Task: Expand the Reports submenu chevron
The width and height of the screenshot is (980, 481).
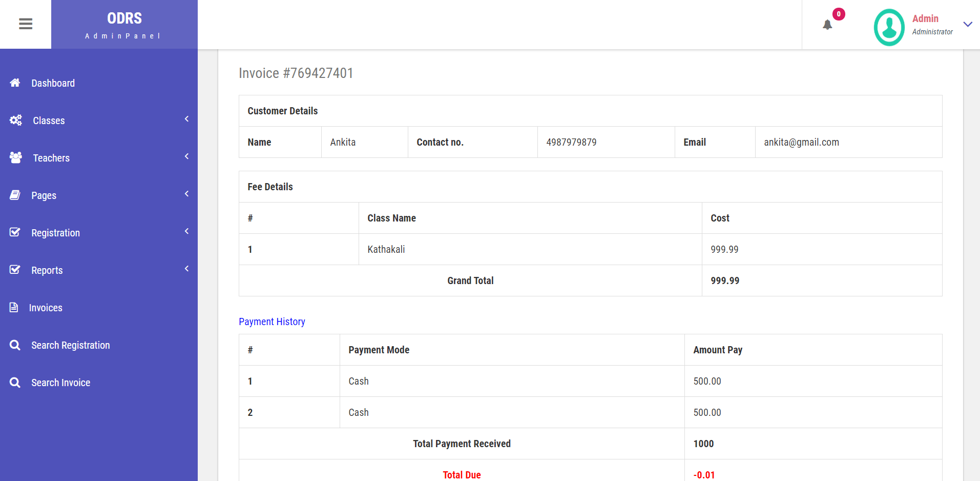Action: coord(186,268)
